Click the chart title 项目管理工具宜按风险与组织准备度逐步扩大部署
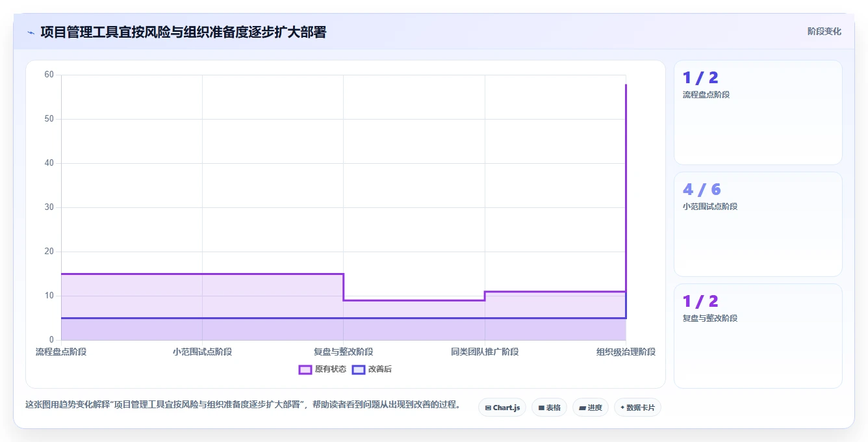Image resolution: width=868 pixels, height=442 pixels. pyautogui.click(x=183, y=32)
